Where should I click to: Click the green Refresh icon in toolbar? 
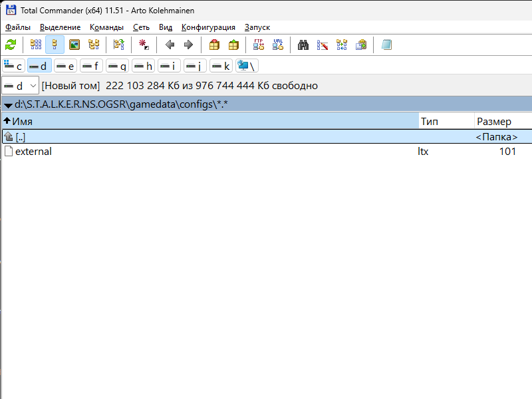click(11, 45)
